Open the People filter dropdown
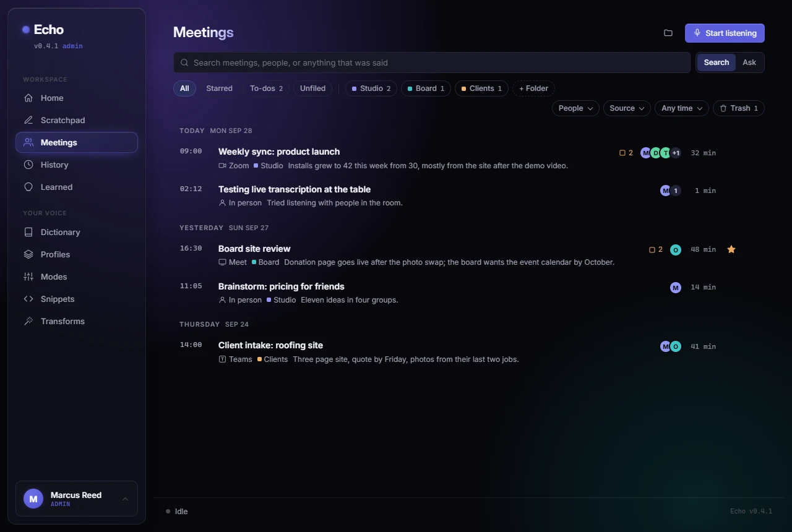The height and width of the screenshot is (532, 792). [x=575, y=108]
